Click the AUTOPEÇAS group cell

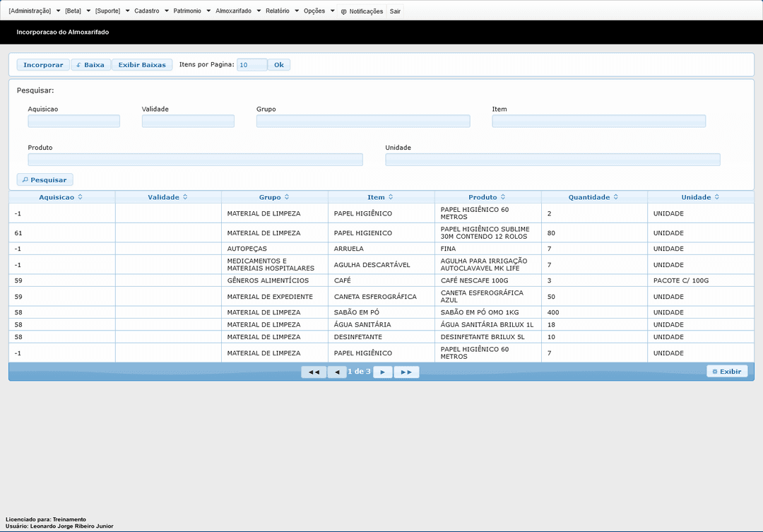(275, 249)
